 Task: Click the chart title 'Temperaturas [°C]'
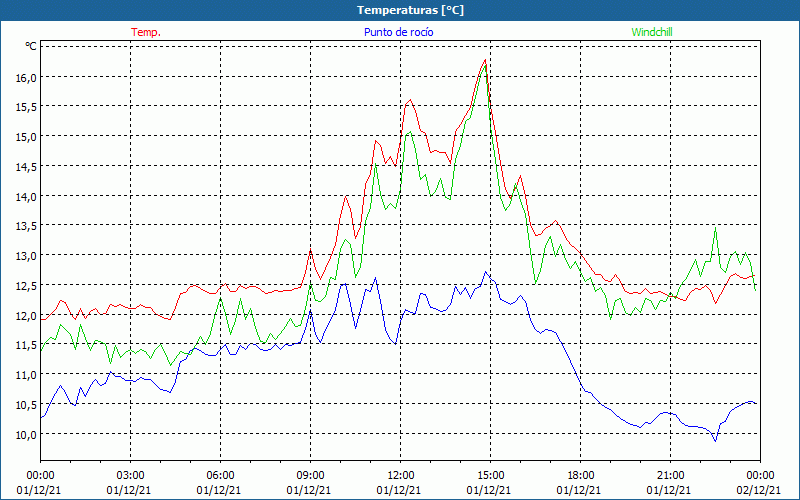pyautogui.click(x=410, y=10)
